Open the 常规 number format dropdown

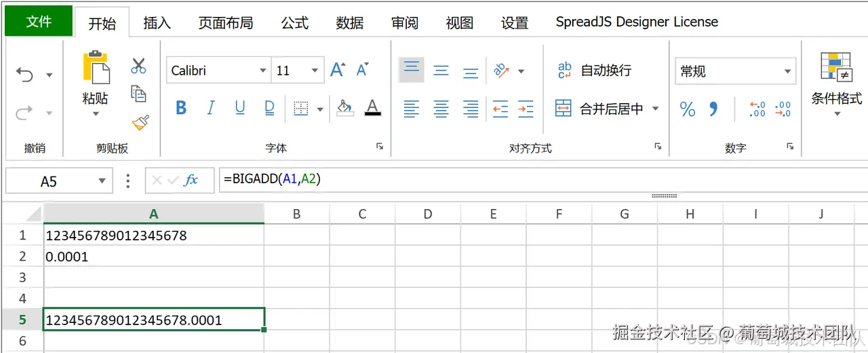(x=787, y=71)
